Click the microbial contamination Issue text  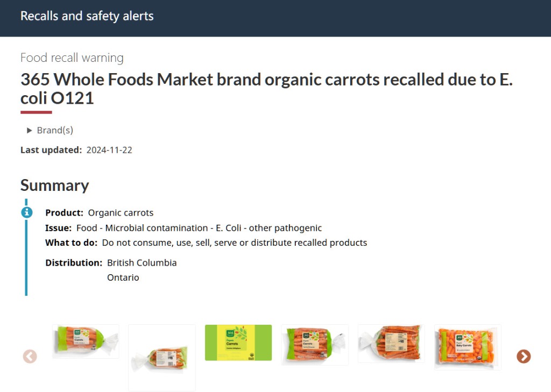point(199,228)
